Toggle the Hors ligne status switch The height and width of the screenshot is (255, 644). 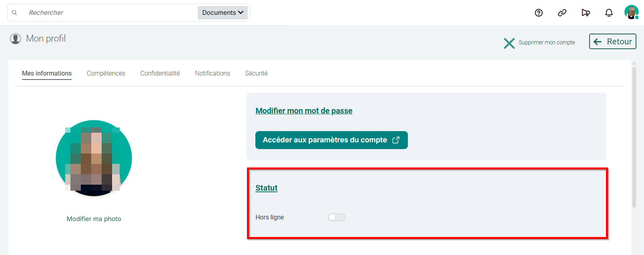click(x=337, y=217)
